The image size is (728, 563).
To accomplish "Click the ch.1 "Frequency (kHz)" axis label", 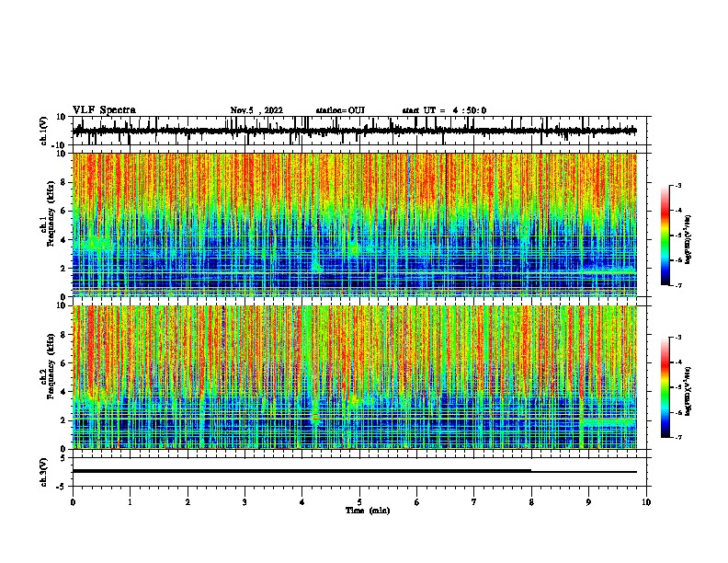I will (x=51, y=214).
